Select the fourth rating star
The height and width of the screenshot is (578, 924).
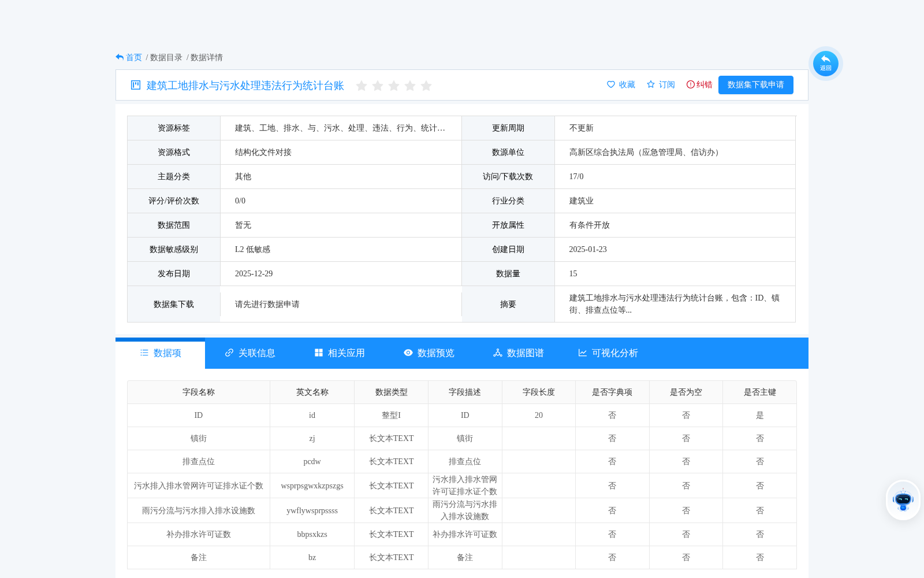click(x=410, y=86)
